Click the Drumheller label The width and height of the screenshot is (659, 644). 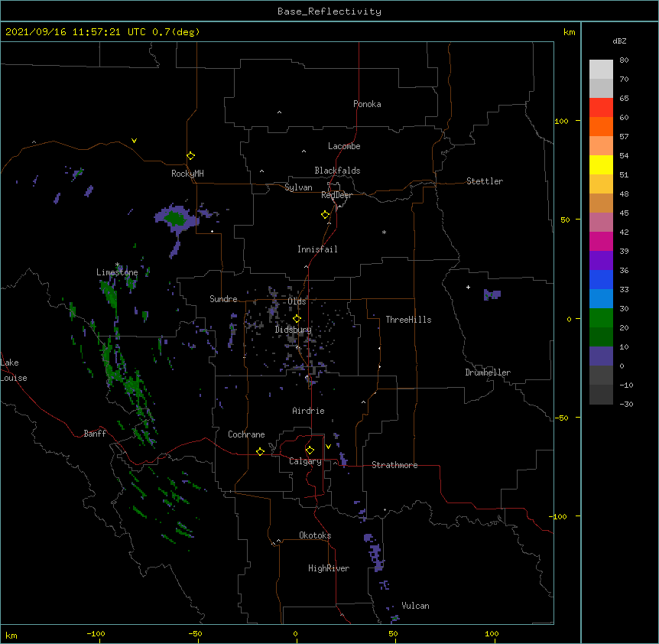[488, 372]
